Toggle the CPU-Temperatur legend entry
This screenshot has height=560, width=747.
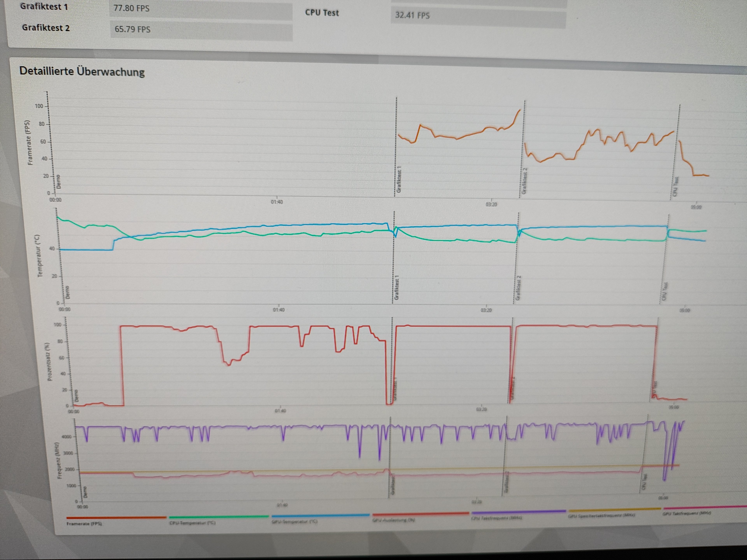(x=193, y=522)
